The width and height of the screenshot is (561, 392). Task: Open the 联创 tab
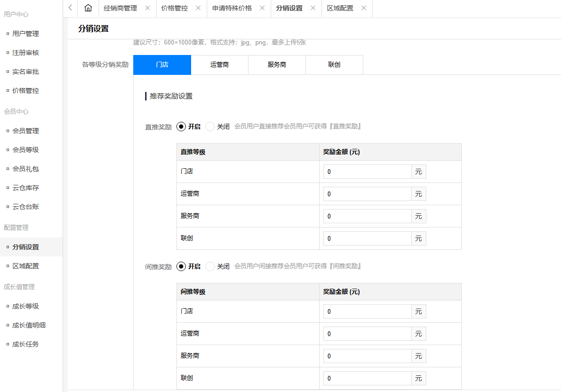coord(334,64)
